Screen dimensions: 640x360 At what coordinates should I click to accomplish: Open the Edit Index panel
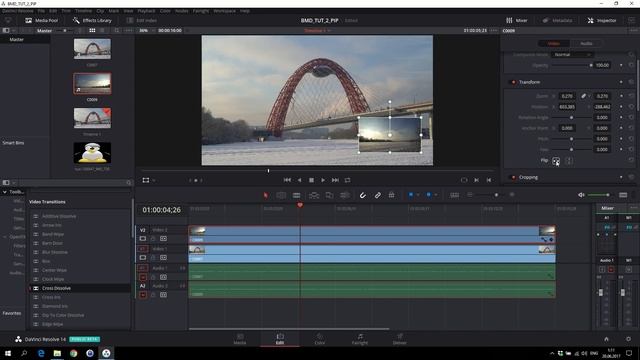(x=142, y=20)
